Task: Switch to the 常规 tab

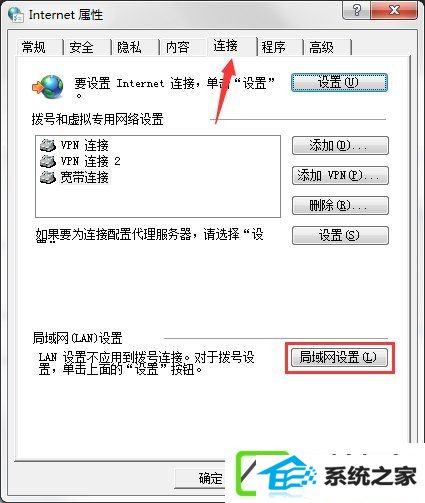Action: click(34, 47)
